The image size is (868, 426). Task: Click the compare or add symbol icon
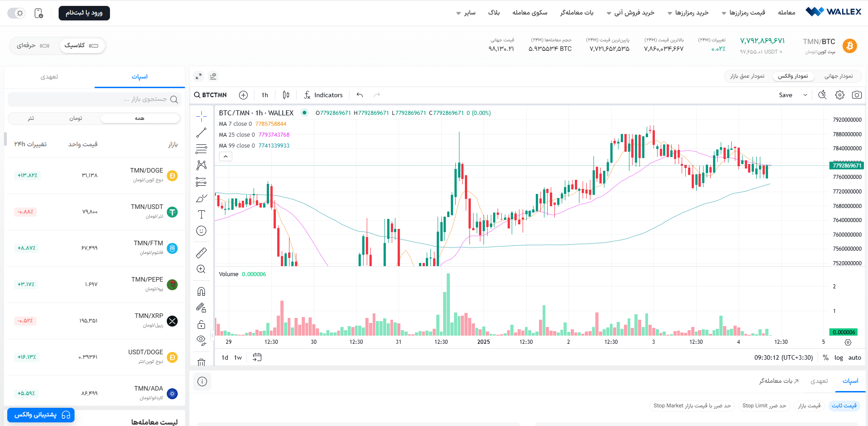244,95
